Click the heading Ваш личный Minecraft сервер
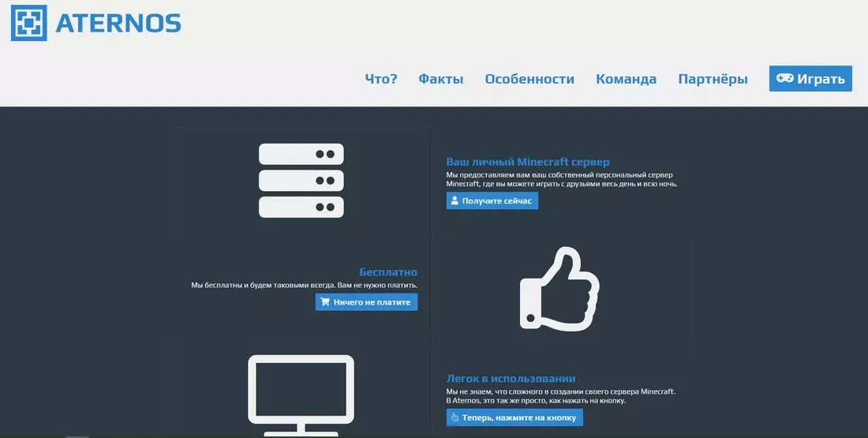Image resolution: width=868 pixels, height=438 pixels. pos(528,162)
